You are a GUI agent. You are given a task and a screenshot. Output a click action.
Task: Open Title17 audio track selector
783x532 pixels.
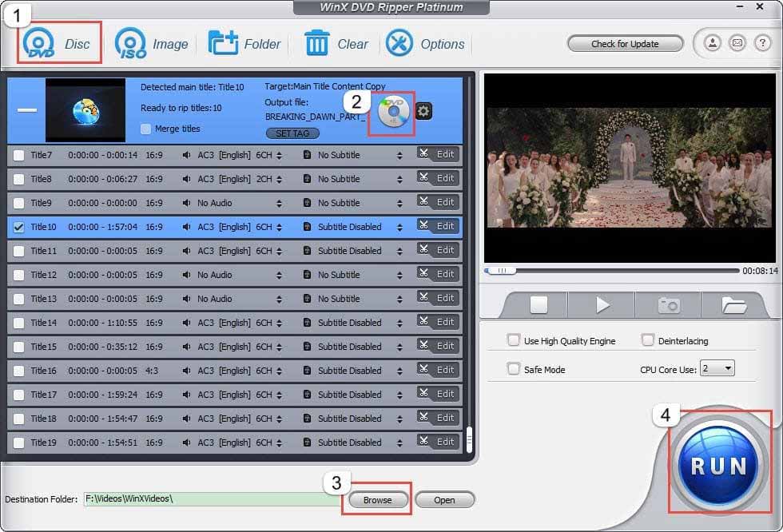279,395
